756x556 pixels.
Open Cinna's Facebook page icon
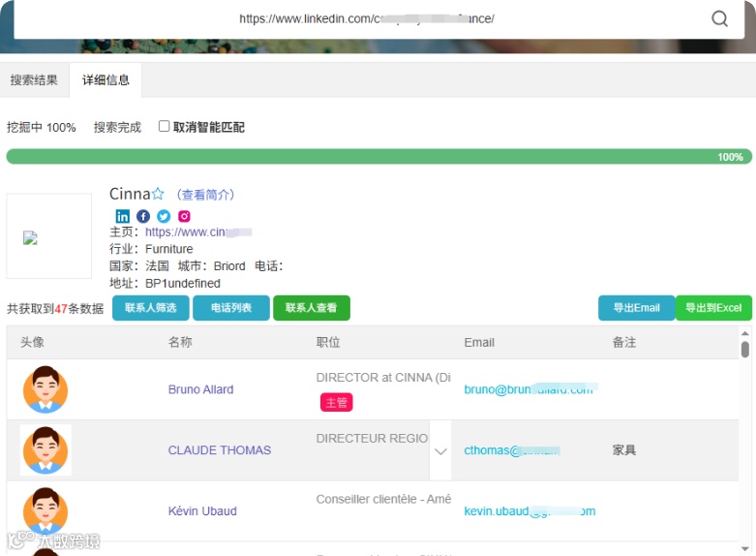click(143, 216)
